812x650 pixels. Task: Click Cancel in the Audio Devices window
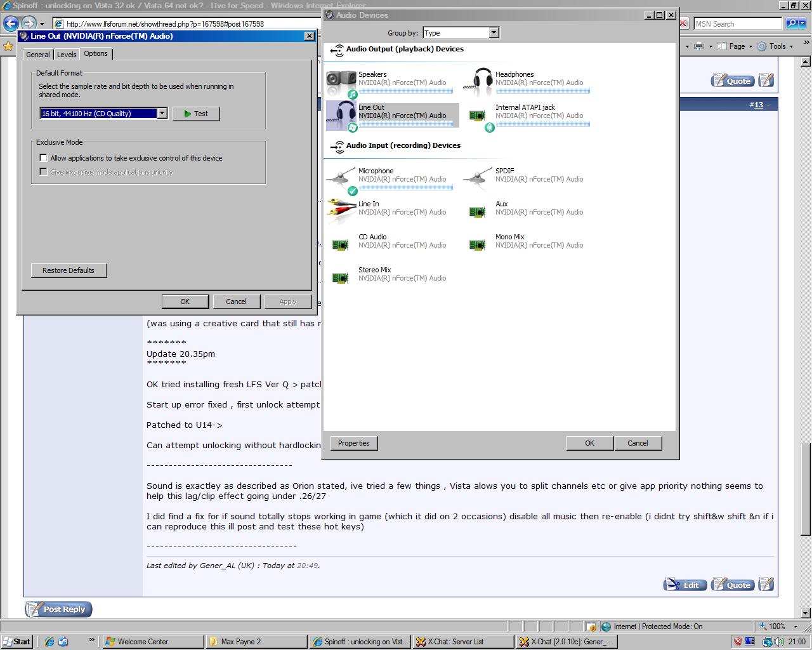(638, 443)
